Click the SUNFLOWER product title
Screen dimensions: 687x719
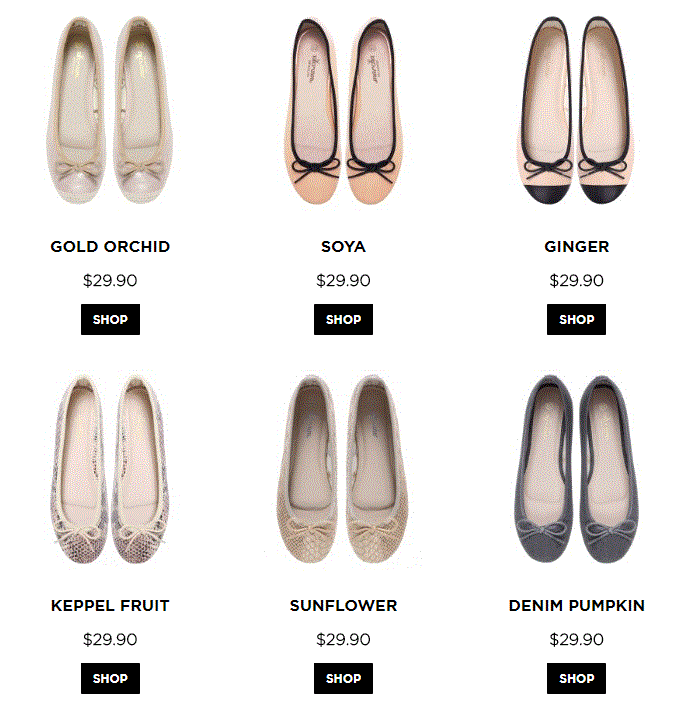click(344, 606)
